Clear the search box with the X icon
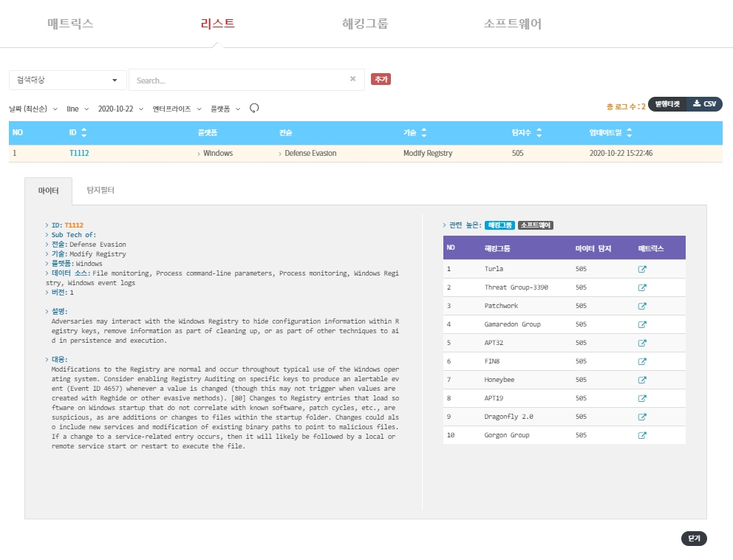 (352, 79)
